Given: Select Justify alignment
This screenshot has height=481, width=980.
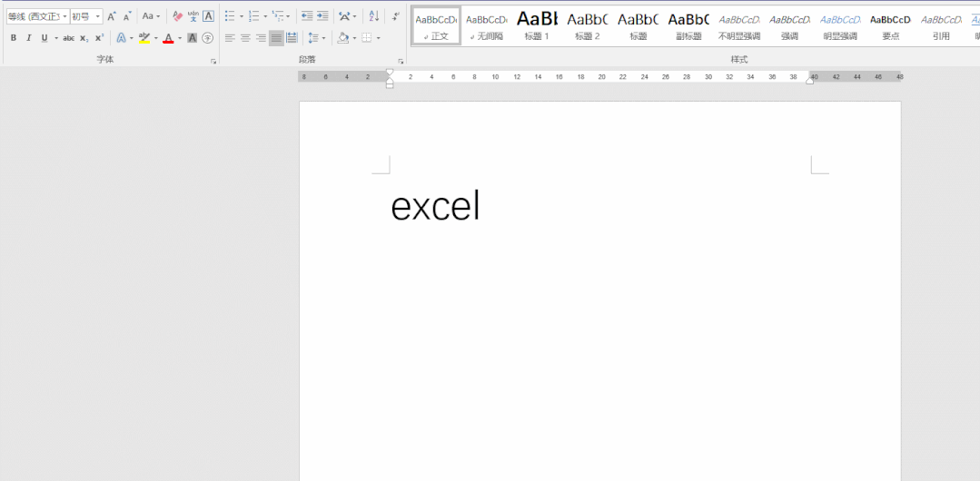Looking at the screenshot, I should pos(276,38).
